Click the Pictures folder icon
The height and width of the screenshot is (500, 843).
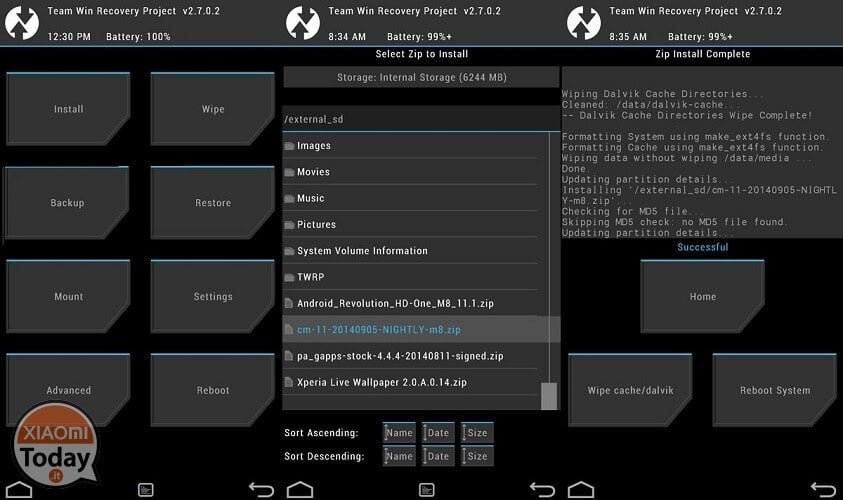(x=289, y=225)
